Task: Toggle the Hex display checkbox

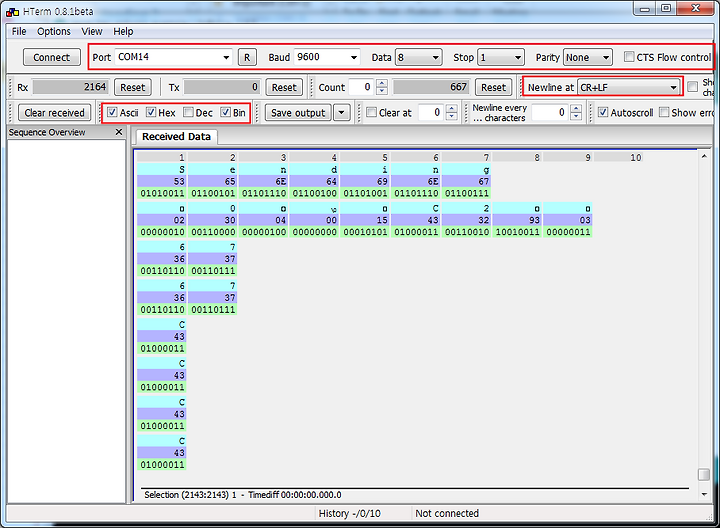Action: pos(151,112)
